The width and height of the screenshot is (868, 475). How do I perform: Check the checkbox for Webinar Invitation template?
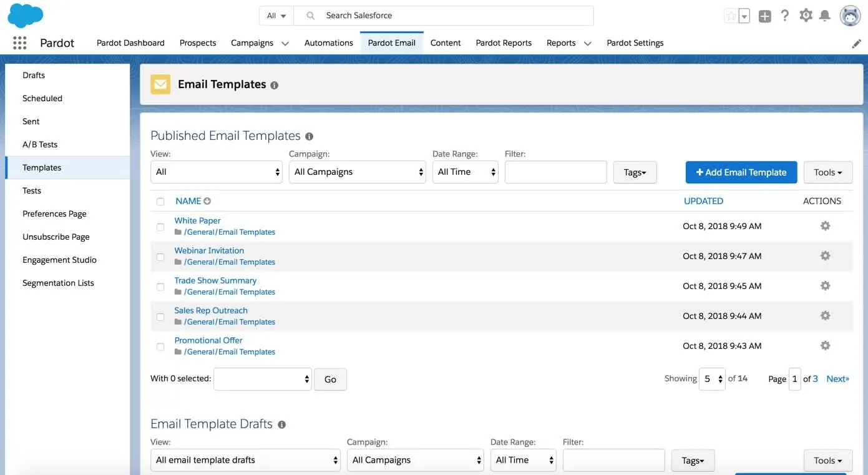(160, 257)
